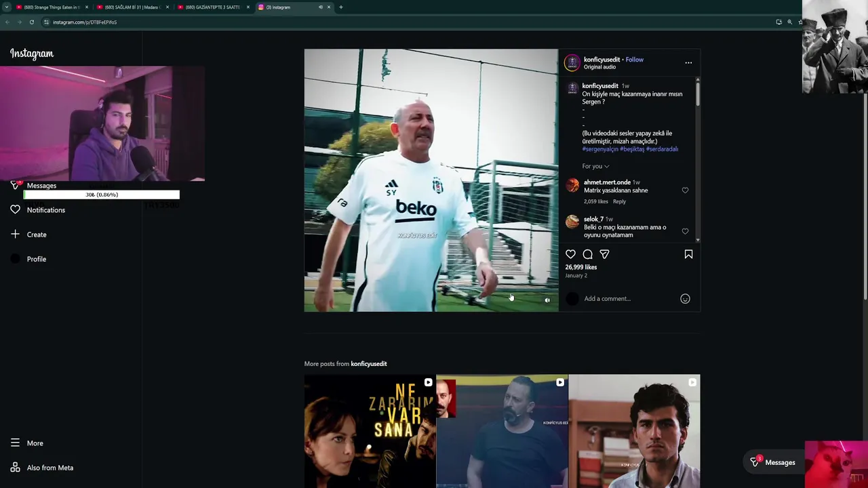Viewport: 868px width, 488px height.
Task: Mute the video using the speaker icon
Action: [547, 300]
